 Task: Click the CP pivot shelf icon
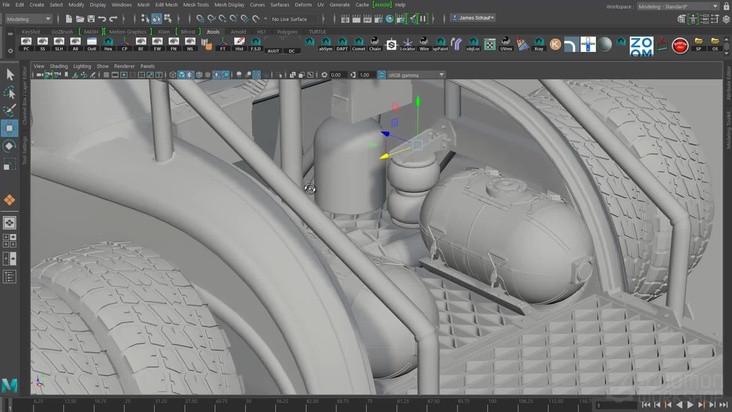[125, 44]
